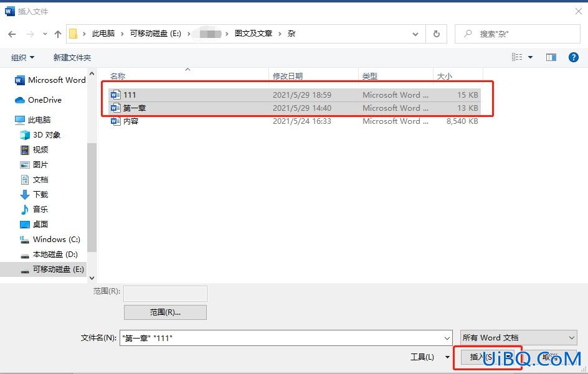Open the view options dropdown arrow
588x374 pixels.
[x=530, y=57]
